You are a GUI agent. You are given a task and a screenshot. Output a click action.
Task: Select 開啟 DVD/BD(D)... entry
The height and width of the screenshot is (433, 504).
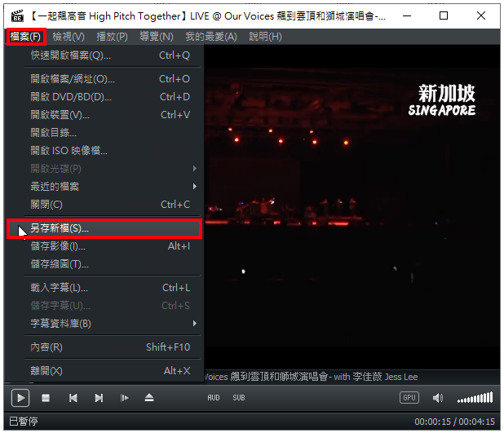coord(105,97)
